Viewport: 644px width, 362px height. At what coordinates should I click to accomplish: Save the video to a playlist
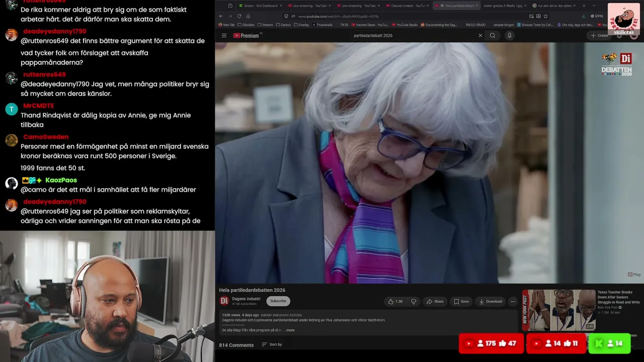coord(461,302)
